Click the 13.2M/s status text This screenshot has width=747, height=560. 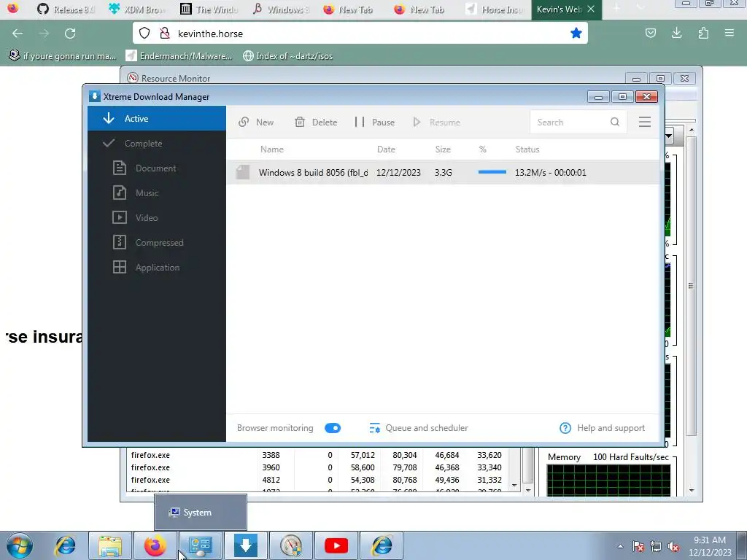tap(550, 172)
